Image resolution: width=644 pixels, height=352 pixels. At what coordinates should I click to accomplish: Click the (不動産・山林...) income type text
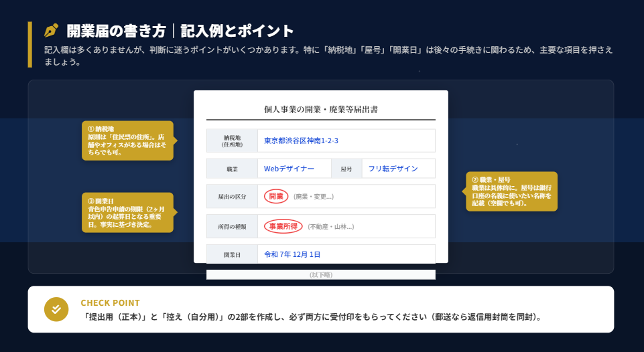(331, 227)
